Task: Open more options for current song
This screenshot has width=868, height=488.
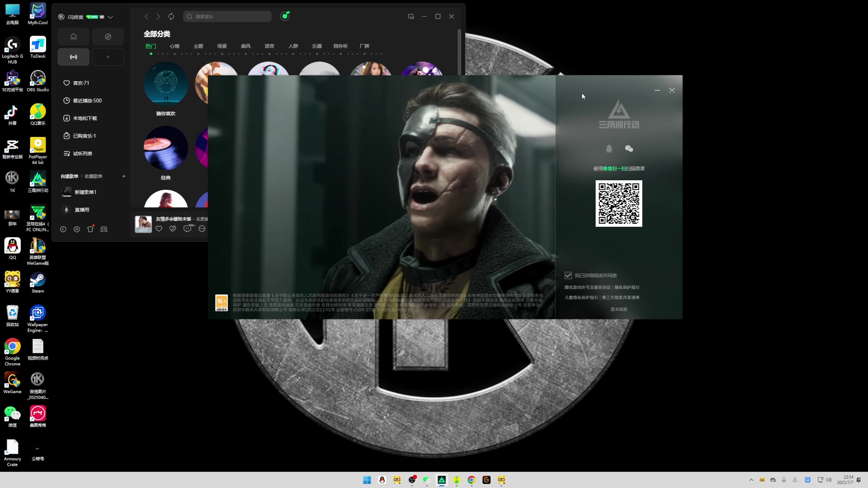Action: coord(202,229)
